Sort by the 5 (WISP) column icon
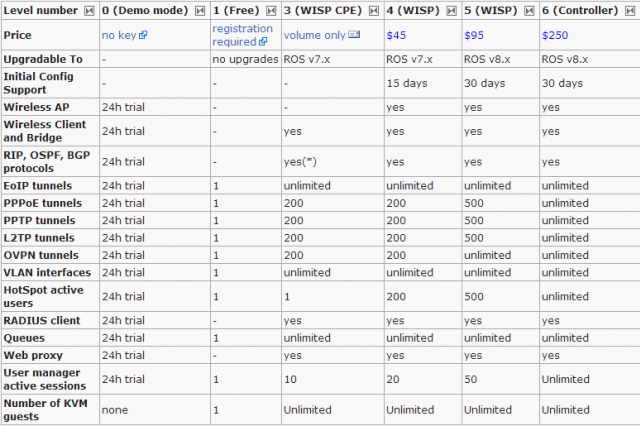The image size is (640, 426). pos(529,11)
